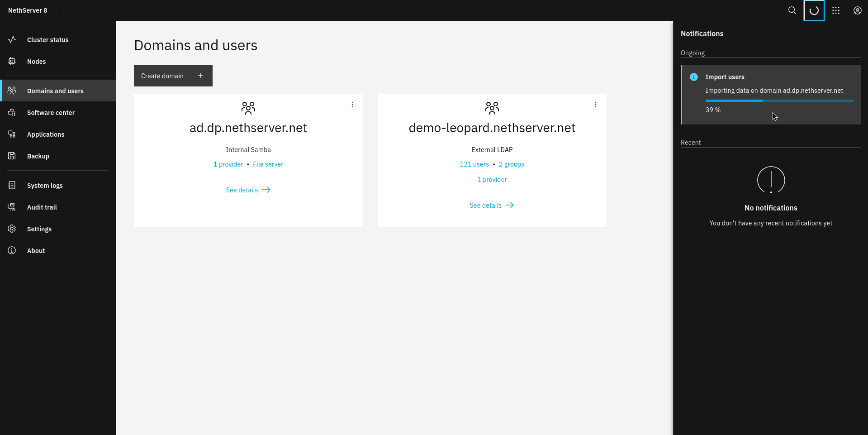Click the Software center icon in sidebar
Viewport: 868px width, 435px height.
click(12, 112)
